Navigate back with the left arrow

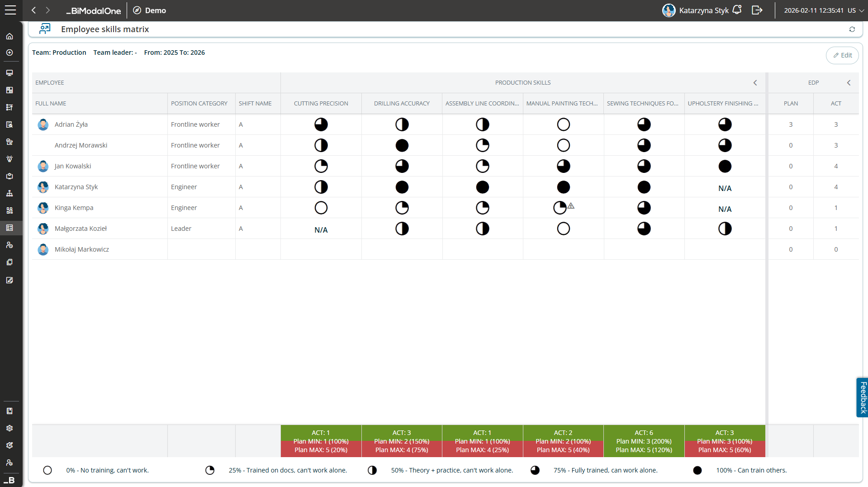33,10
